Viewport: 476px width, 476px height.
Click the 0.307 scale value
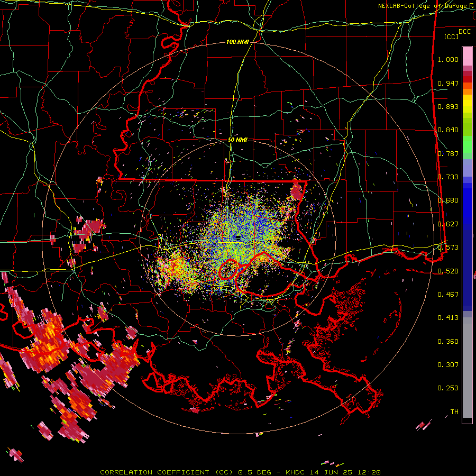(x=448, y=365)
